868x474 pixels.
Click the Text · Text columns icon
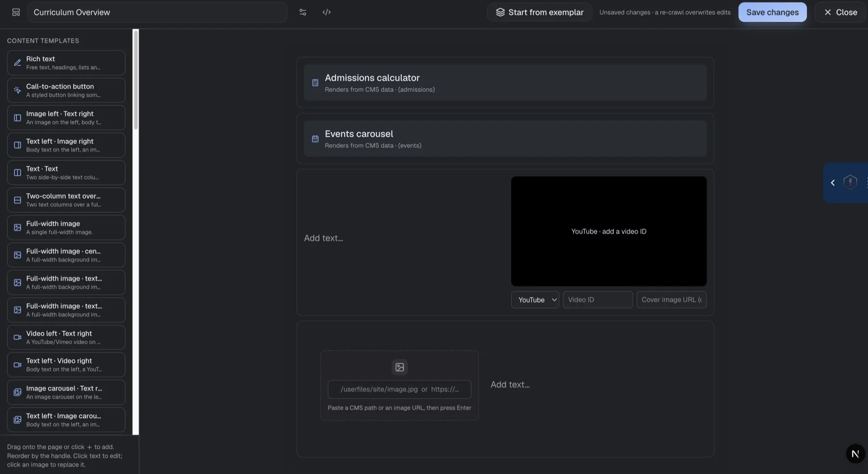tap(17, 173)
